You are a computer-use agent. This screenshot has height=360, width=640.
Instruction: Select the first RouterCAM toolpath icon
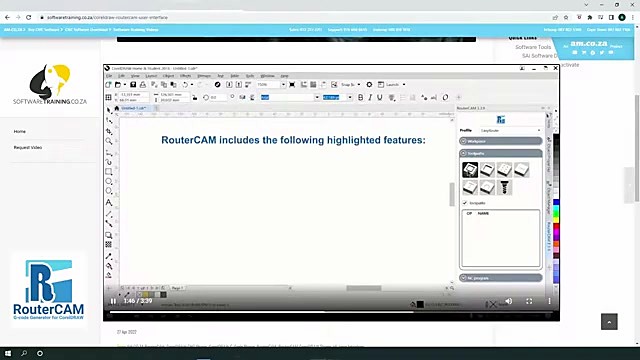tap(470, 170)
